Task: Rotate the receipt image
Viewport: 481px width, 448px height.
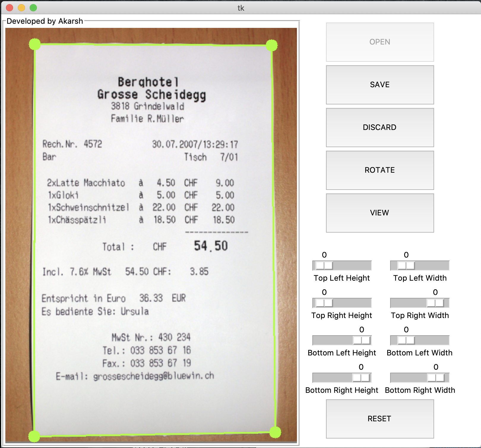Action: [380, 170]
